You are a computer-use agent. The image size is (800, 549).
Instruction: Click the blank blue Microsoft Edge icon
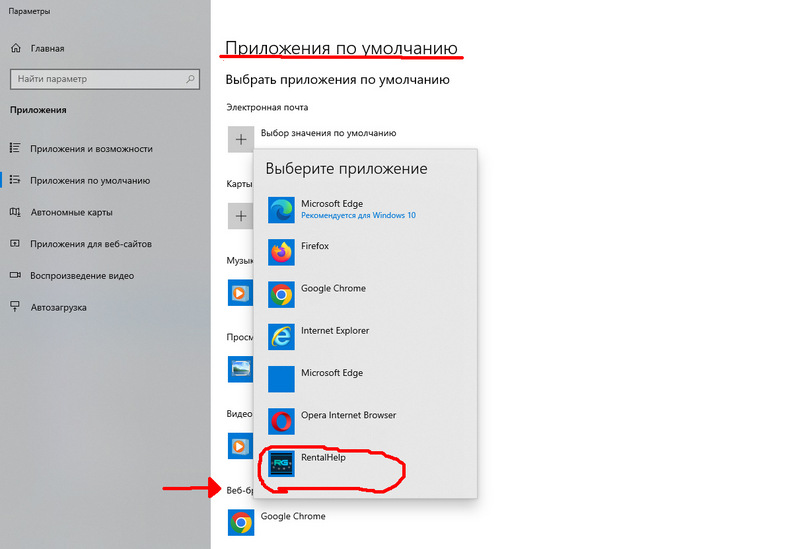282,378
